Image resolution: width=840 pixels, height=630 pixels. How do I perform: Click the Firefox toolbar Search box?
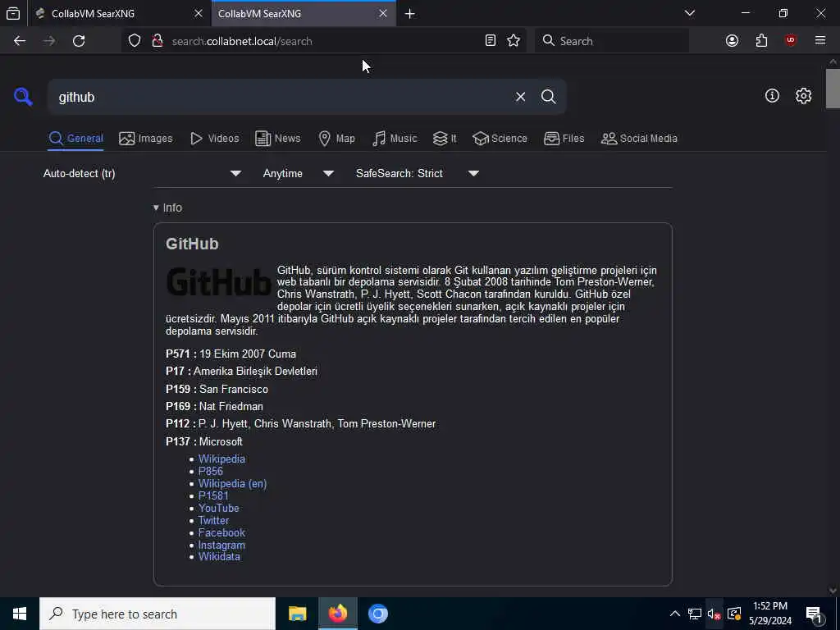[x=612, y=41]
